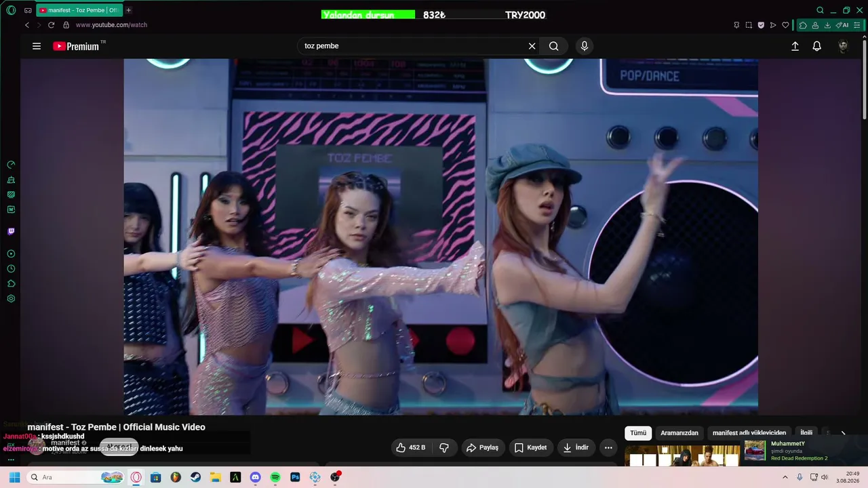The width and height of the screenshot is (868, 488).
Task: Add page to bookmarks with heart icon
Action: click(x=785, y=25)
